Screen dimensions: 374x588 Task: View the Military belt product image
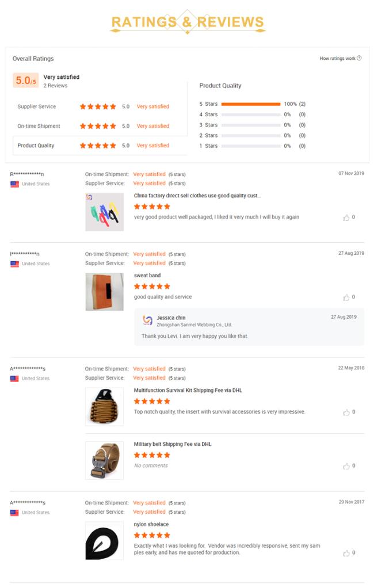click(104, 460)
